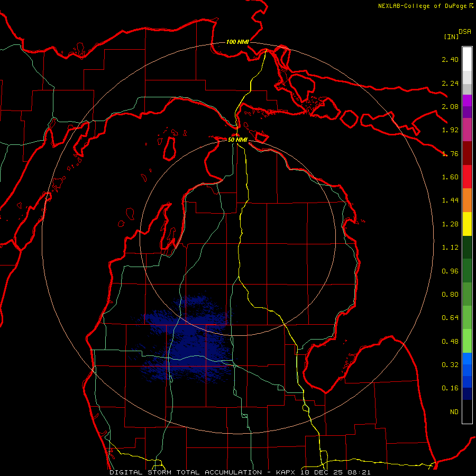
Task: Select the blue 0.32 legend swatch
Action: point(467,364)
